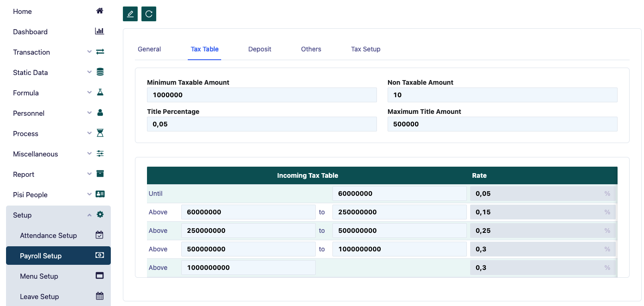Viewport: 644px width, 306px height.
Task: Select Payroll Setup sidebar item
Action: (x=41, y=256)
